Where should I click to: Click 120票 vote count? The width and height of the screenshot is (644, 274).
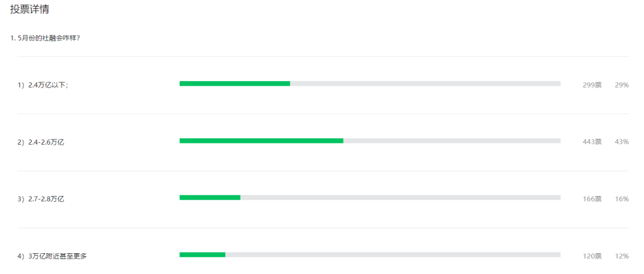pyautogui.click(x=592, y=256)
